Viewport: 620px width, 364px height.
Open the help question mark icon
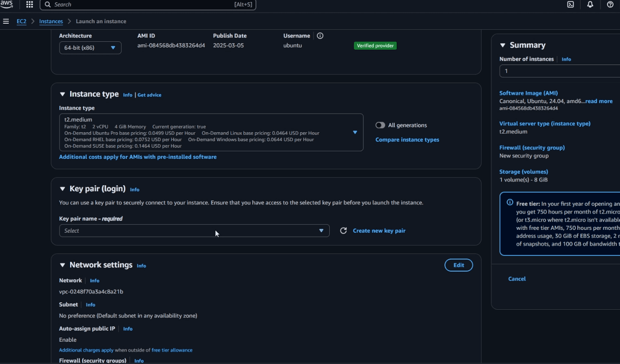pos(610,5)
